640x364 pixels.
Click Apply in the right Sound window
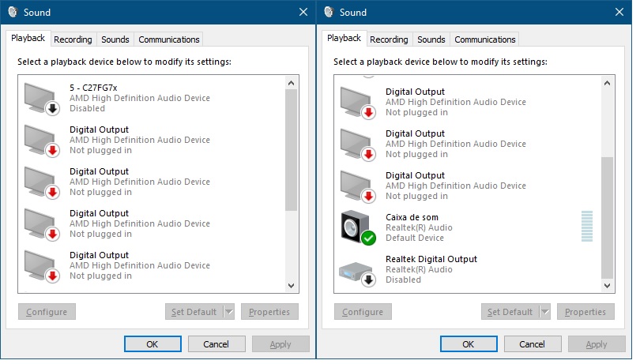tap(597, 344)
